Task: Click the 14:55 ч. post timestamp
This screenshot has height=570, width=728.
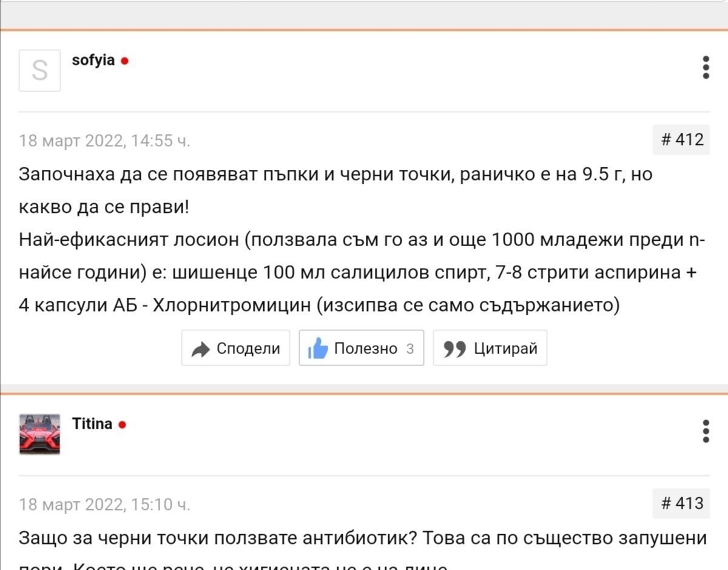Action: pyautogui.click(x=104, y=141)
